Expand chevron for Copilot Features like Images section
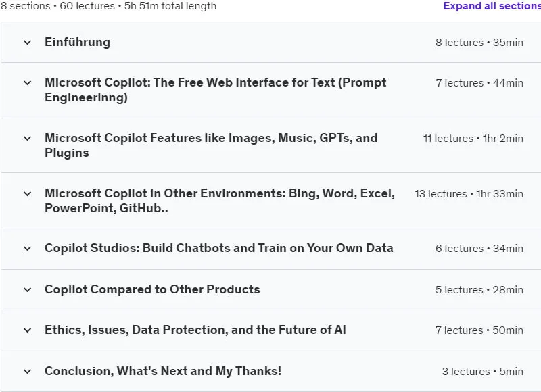The height and width of the screenshot is (392, 541). [27, 139]
